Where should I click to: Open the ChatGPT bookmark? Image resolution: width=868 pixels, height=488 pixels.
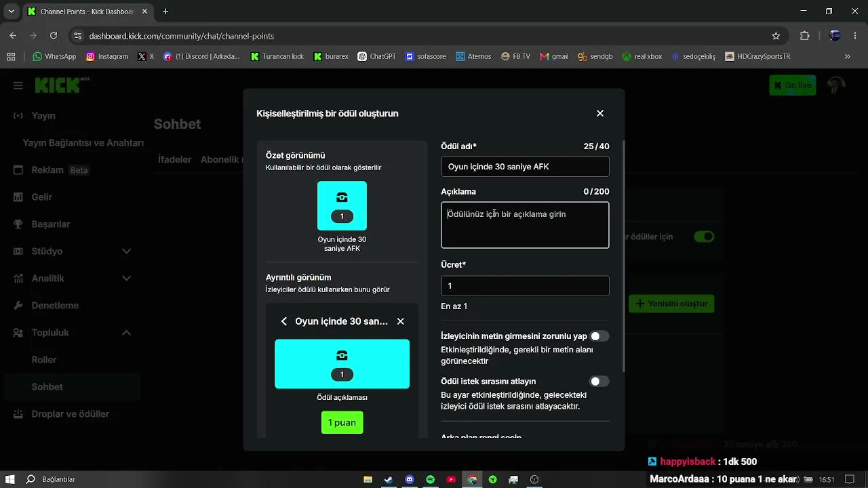(x=377, y=56)
